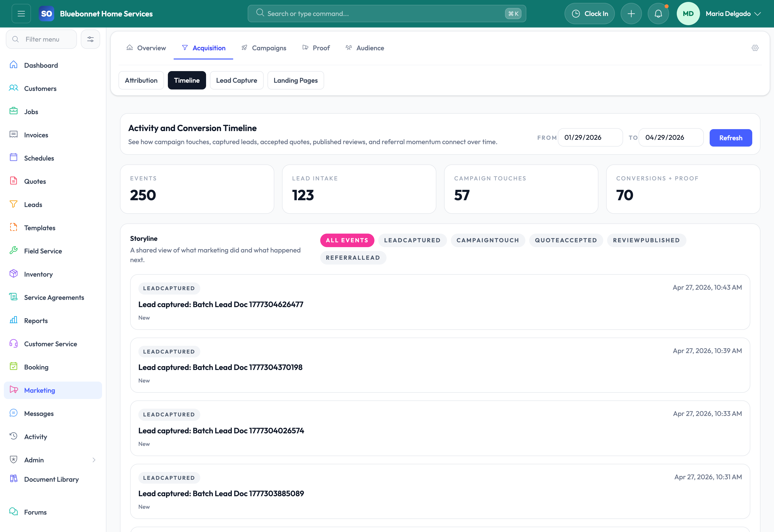Filter storyline by All Events

(347, 240)
